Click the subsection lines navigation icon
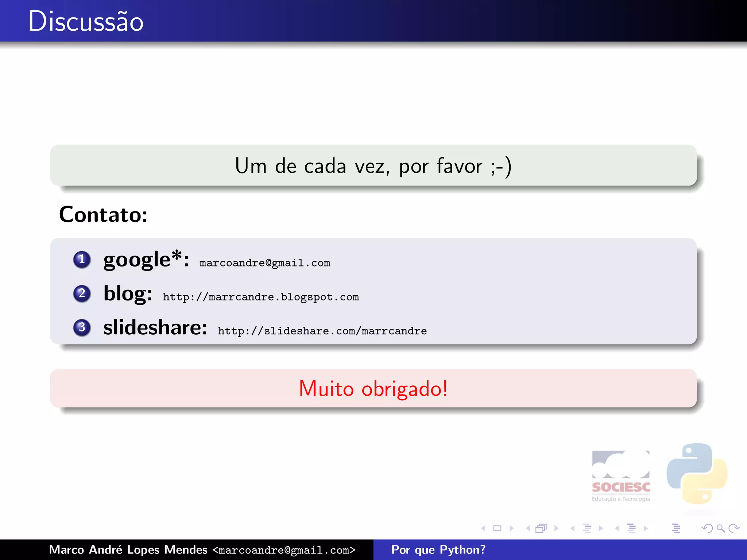Viewport: 747px width, 560px height. coord(587,528)
